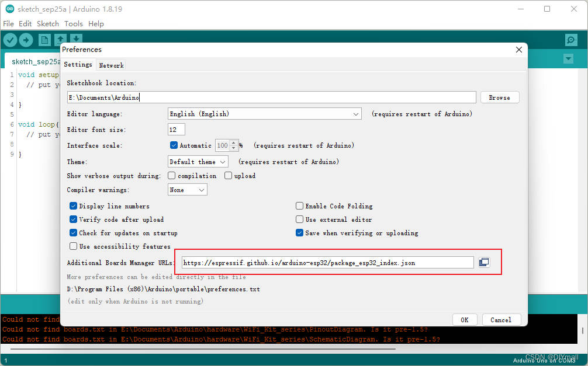Click the preferences.txt file path link
588x366 pixels.
click(163, 289)
